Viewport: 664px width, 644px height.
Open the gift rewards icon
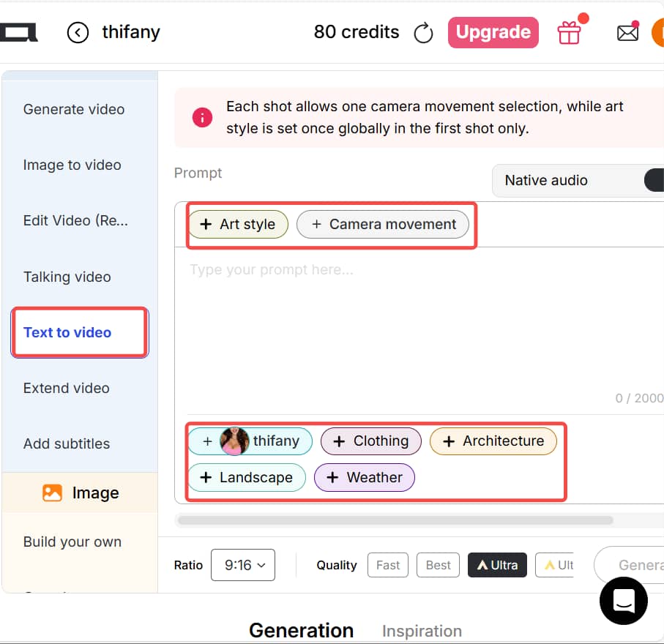(x=570, y=32)
